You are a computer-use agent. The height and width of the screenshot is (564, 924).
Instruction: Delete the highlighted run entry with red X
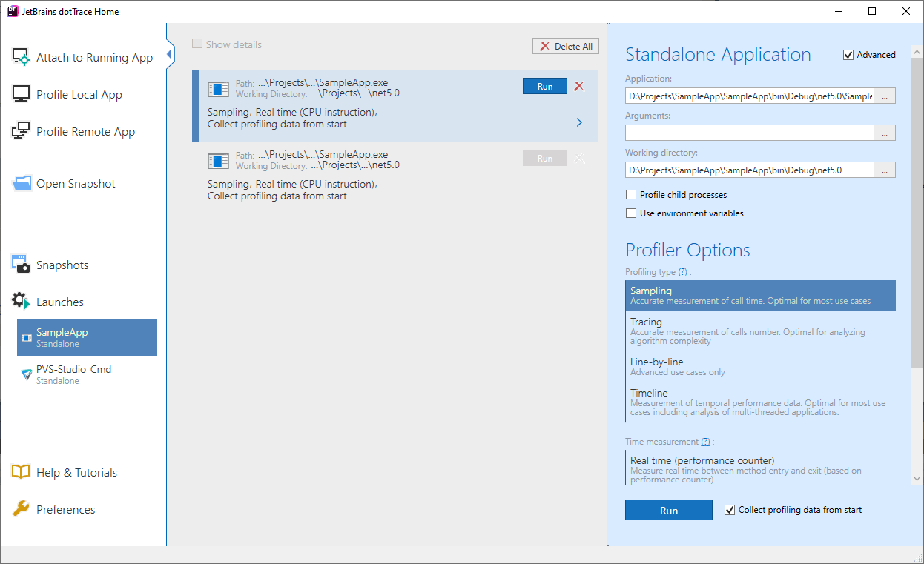coord(579,87)
